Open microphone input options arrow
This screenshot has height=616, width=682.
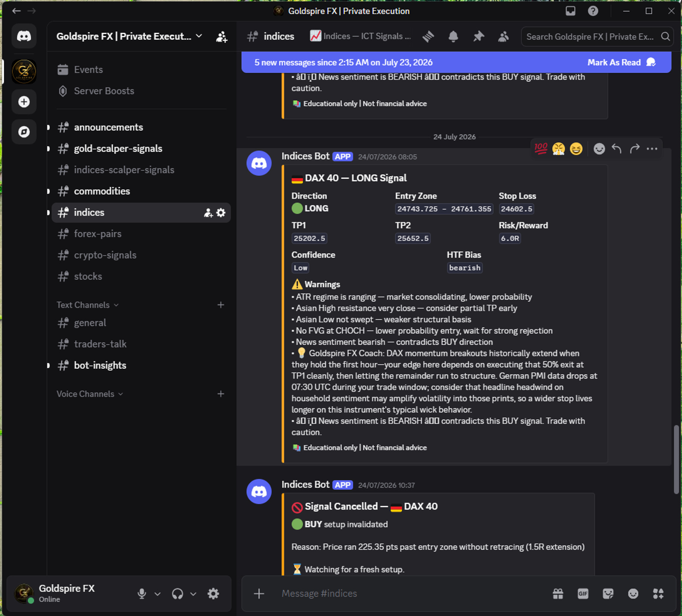[157, 594]
